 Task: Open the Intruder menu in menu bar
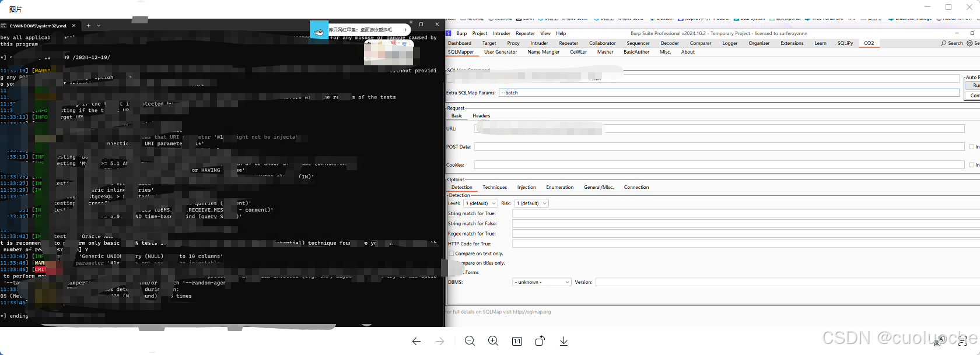(502, 33)
